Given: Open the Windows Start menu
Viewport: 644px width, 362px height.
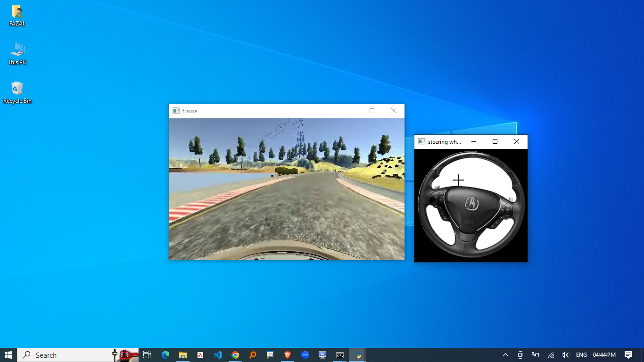Looking at the screenshot, I should click(8, 355).
